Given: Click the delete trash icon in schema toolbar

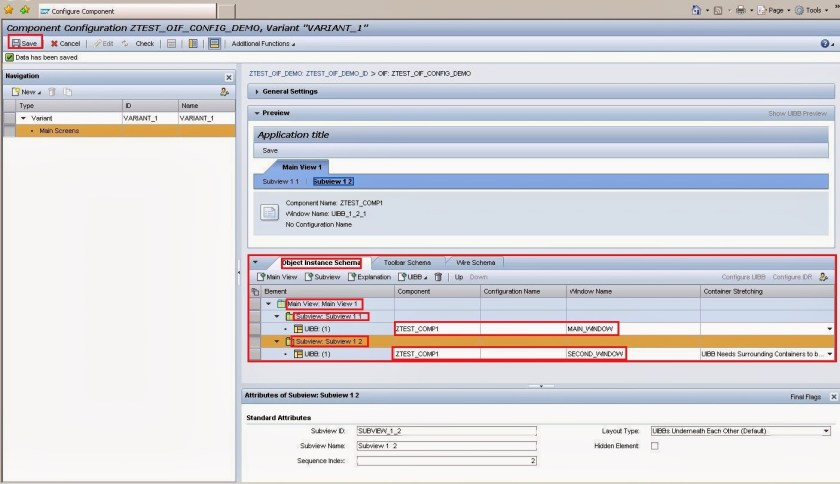Looking at the screenshot, I should [x=437, y=276].
